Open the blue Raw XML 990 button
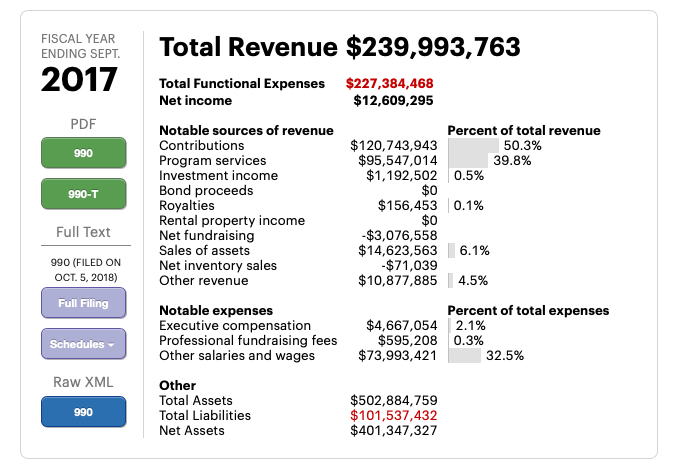674x472 pixels. coord(83,411)
